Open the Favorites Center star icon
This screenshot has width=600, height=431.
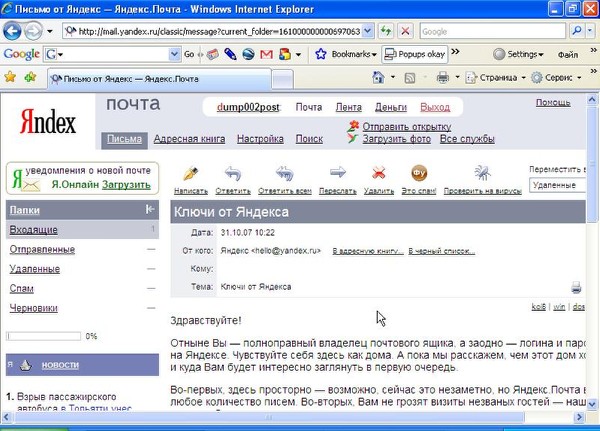coord(10,77)
